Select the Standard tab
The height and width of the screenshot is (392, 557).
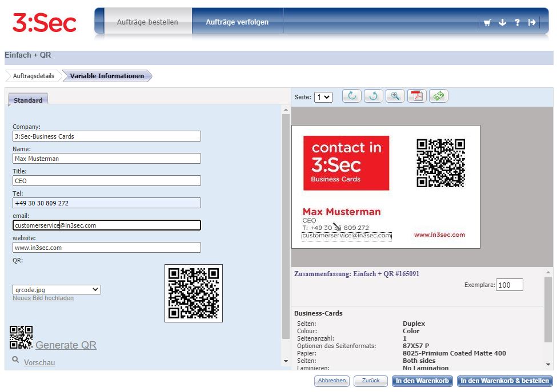pyautogui.click(x=28, y=100)
